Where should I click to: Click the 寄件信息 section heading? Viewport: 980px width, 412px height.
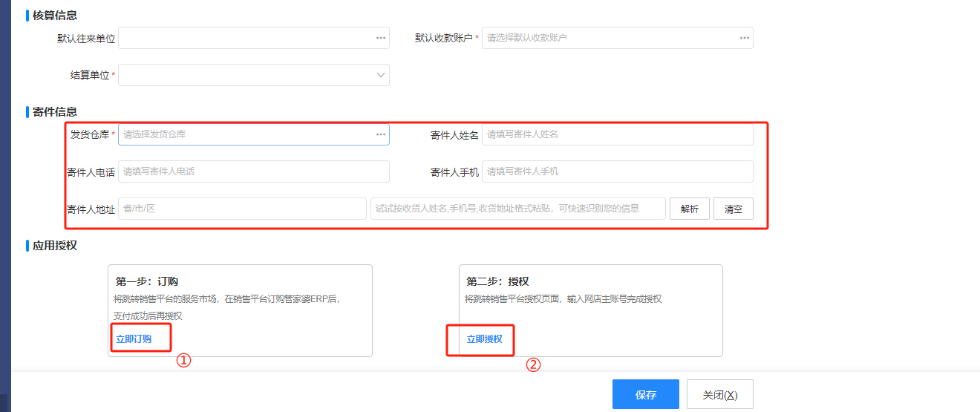pyautogui.click(x=55, y=112)
